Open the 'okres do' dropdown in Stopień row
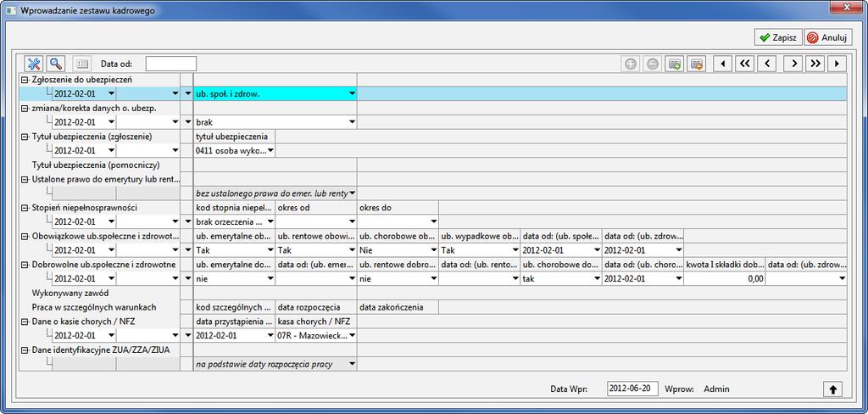 click(433, 221)
